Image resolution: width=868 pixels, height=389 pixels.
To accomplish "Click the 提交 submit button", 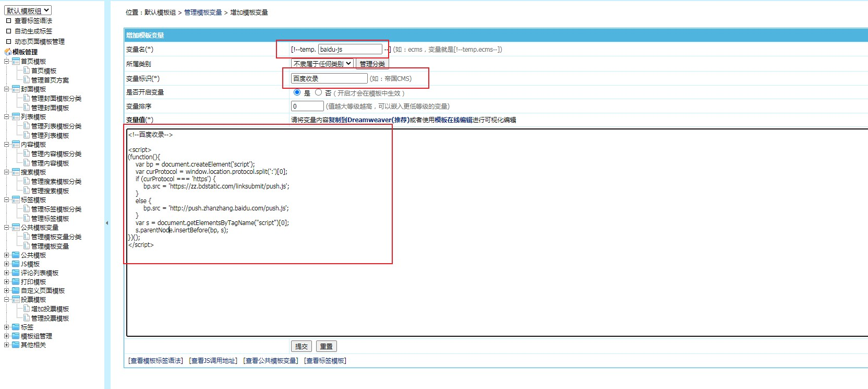I will point(302,346).
